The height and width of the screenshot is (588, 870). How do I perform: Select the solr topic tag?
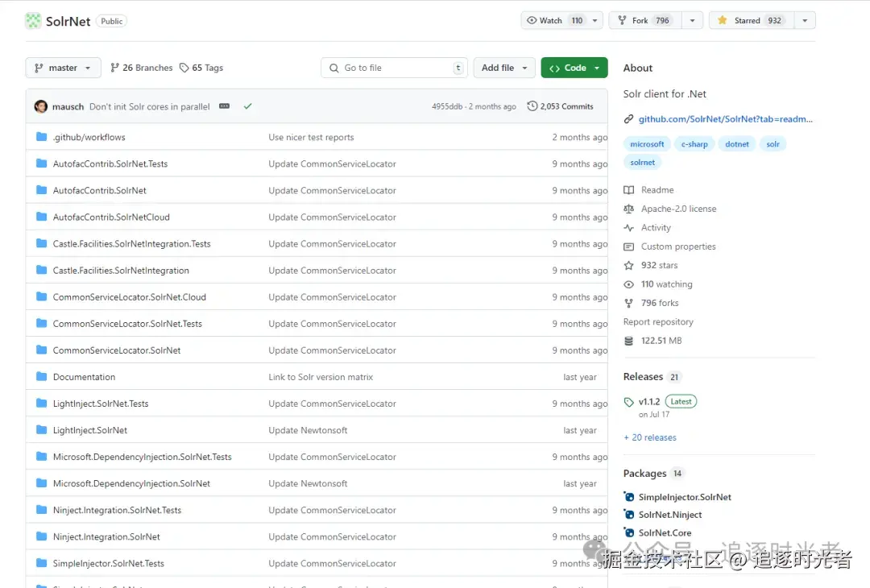pyautogui.click(x=773, y=143)
